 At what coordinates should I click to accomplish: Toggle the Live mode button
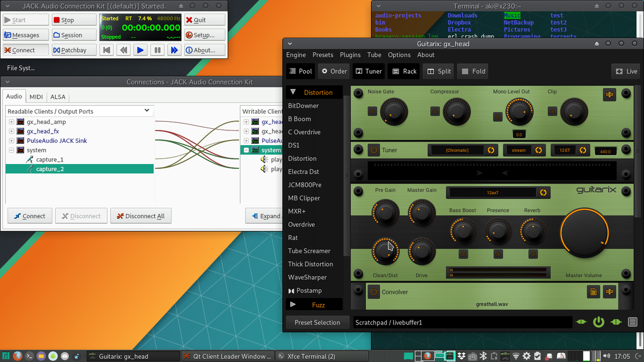coord(626,71)
